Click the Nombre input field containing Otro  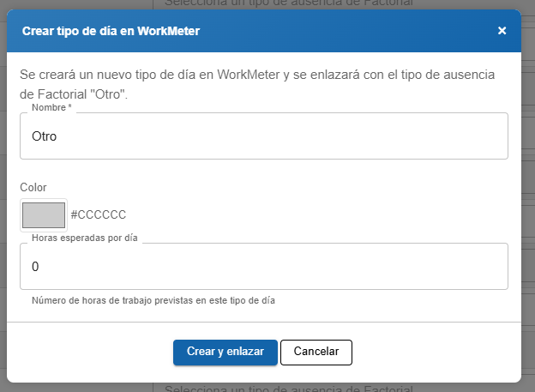coord(264,136)
